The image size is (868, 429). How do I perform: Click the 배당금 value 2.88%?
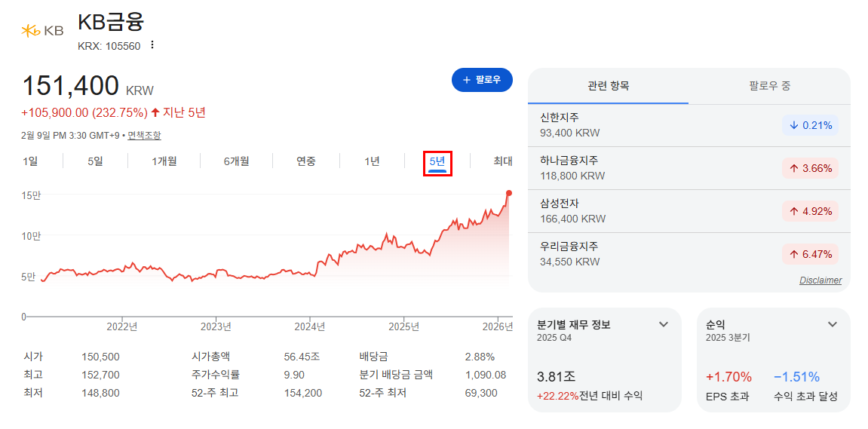(x=480, y=357)
